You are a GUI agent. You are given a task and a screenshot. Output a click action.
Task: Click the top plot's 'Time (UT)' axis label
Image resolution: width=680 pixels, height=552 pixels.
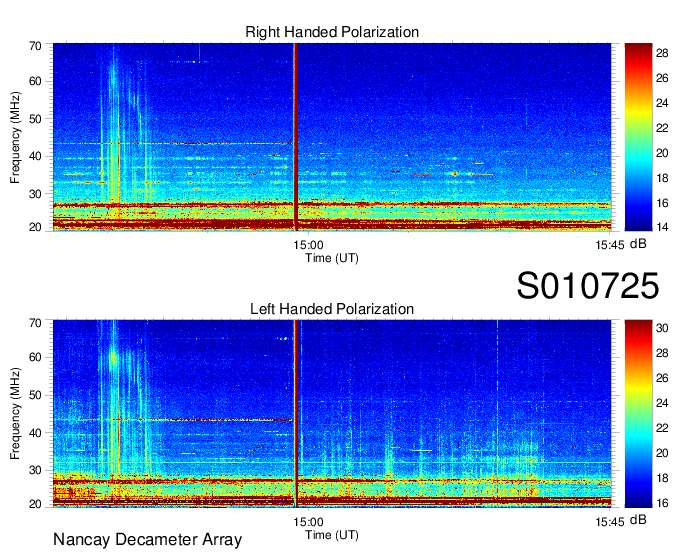coord(332,258)
